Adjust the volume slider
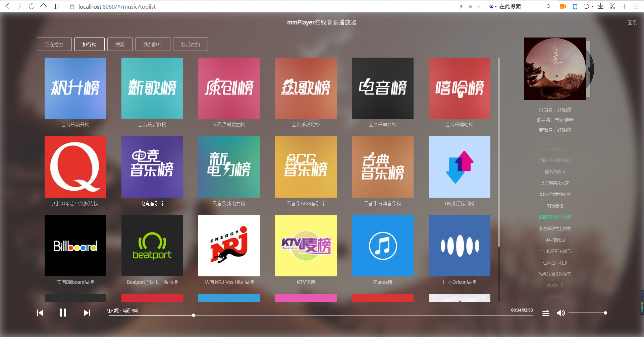 point(587,313)
